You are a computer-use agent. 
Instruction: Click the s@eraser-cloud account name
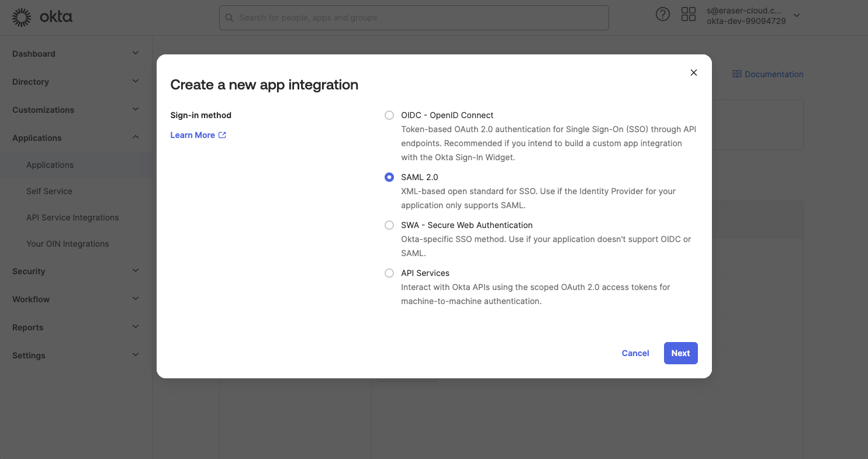point(744,11)
